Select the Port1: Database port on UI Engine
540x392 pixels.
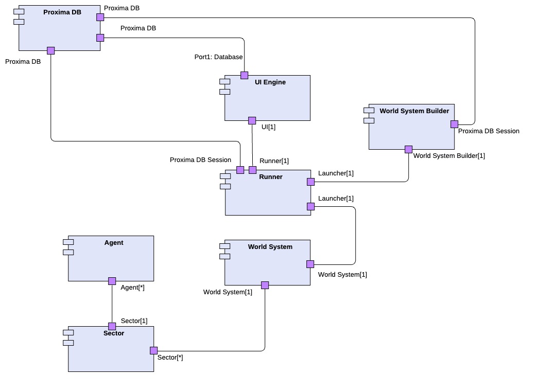point(244,76)
